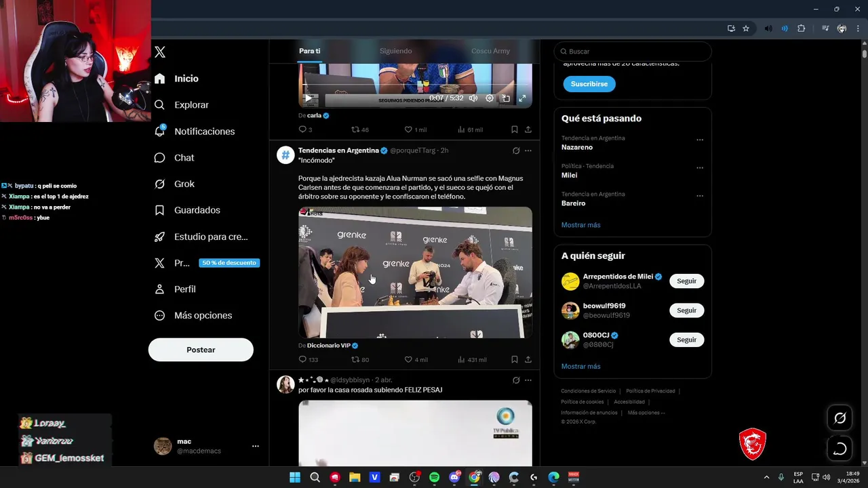View stats showing 431 mil views

pos(473,359)
